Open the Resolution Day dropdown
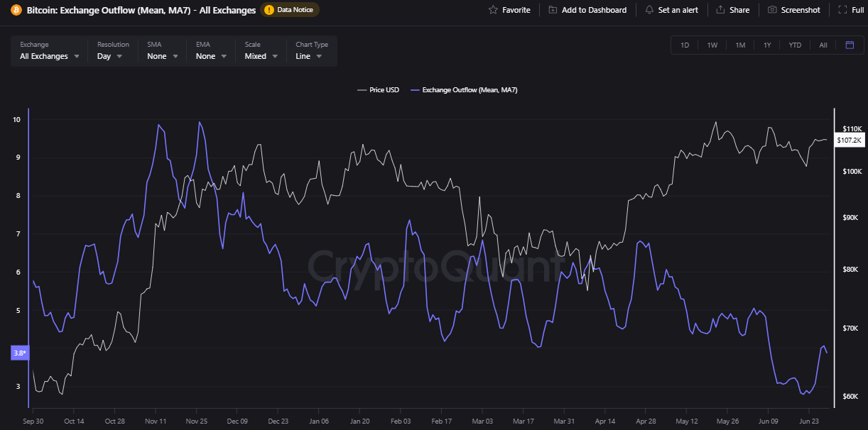 109,56
